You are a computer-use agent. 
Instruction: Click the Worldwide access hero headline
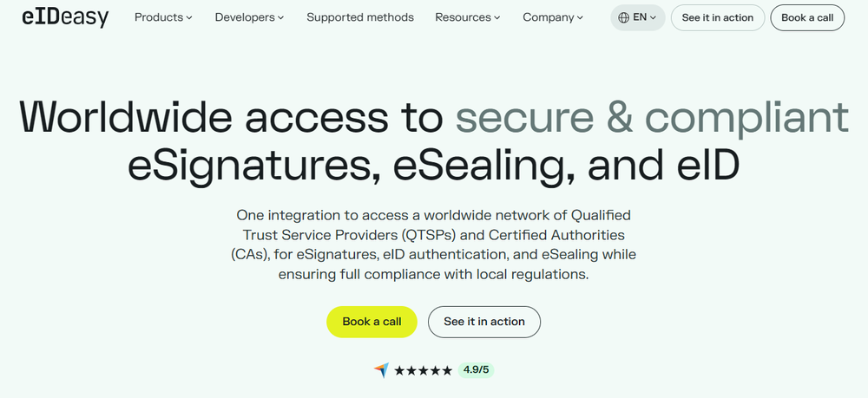tap(434, 141)
